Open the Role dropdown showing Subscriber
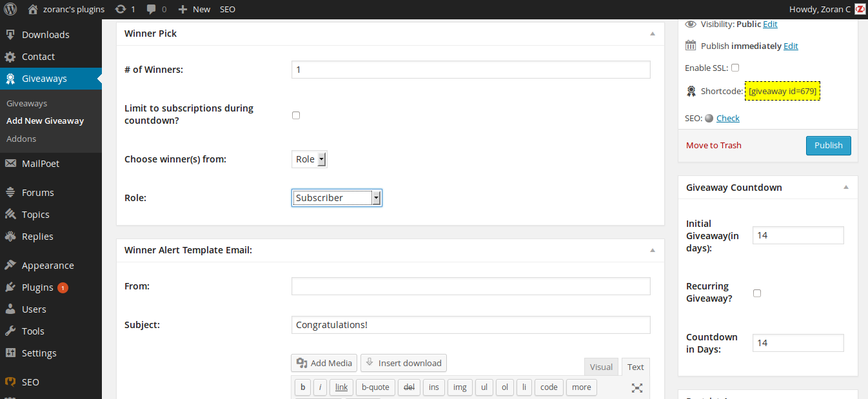Image resolution: width=868 pixels, height=399 pixels. (x=337, y=198)
